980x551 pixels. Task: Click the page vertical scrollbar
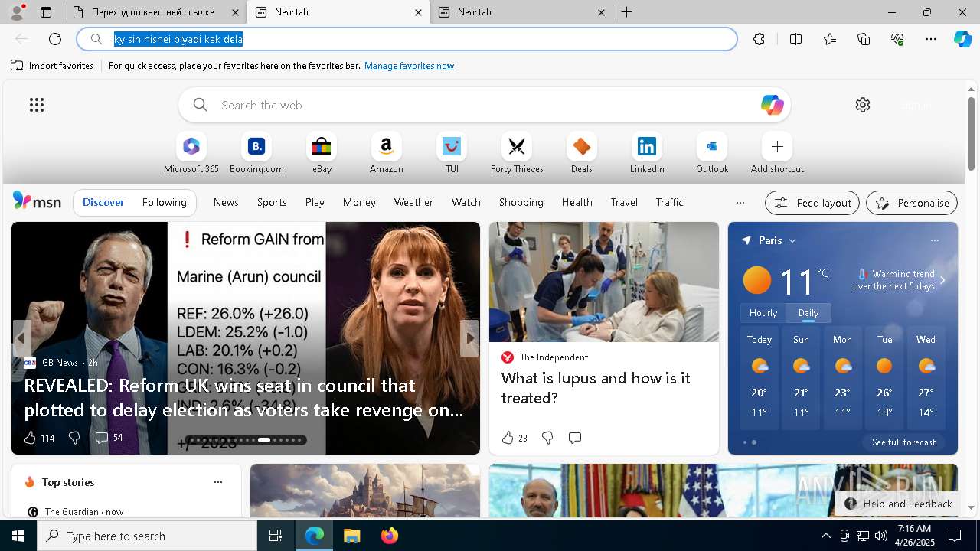pos(972,134)
